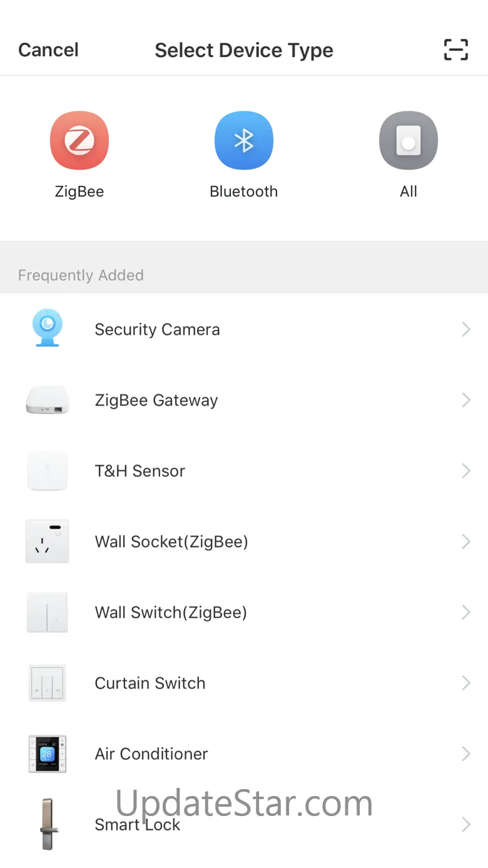Select the Wall Socket icon
This screenshot has height=868, width=488.
[47, 541]
